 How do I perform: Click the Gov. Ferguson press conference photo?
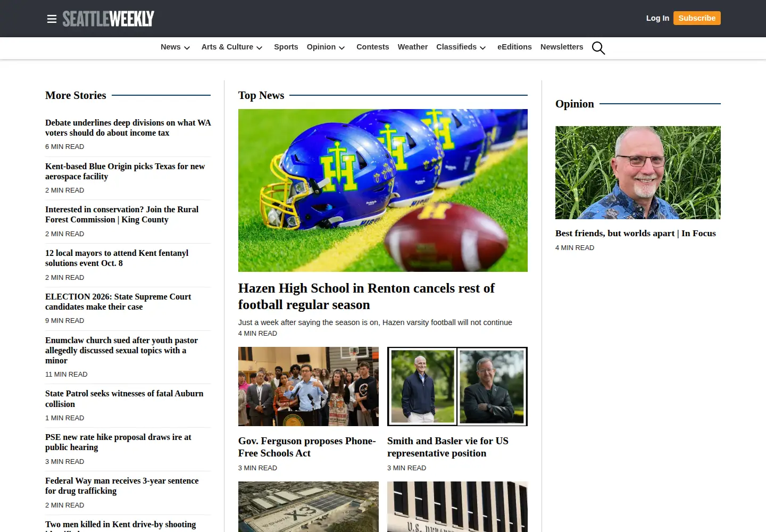coord(309,386)
